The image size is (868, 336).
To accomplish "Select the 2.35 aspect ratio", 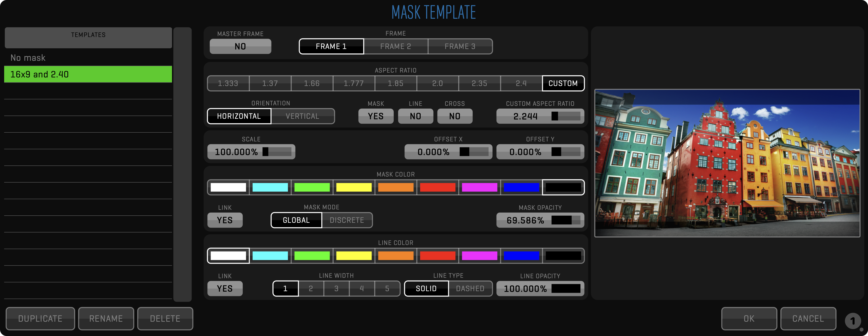I will pos(479,83).
